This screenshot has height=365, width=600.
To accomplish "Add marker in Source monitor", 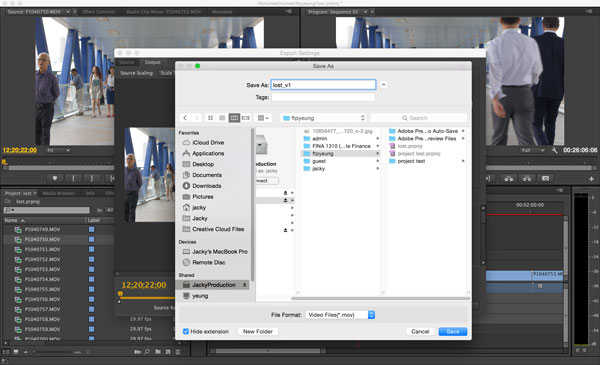I will (x=55, y=178).
